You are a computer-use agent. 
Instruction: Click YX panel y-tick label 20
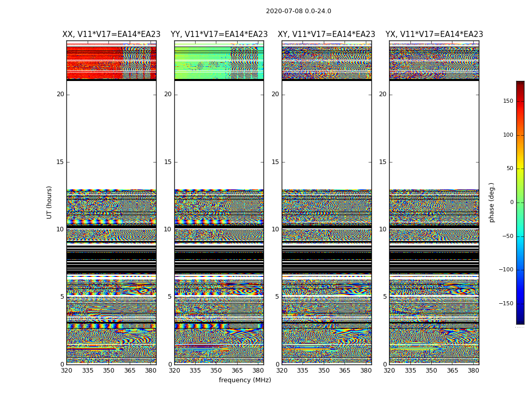tap(383, 94)
